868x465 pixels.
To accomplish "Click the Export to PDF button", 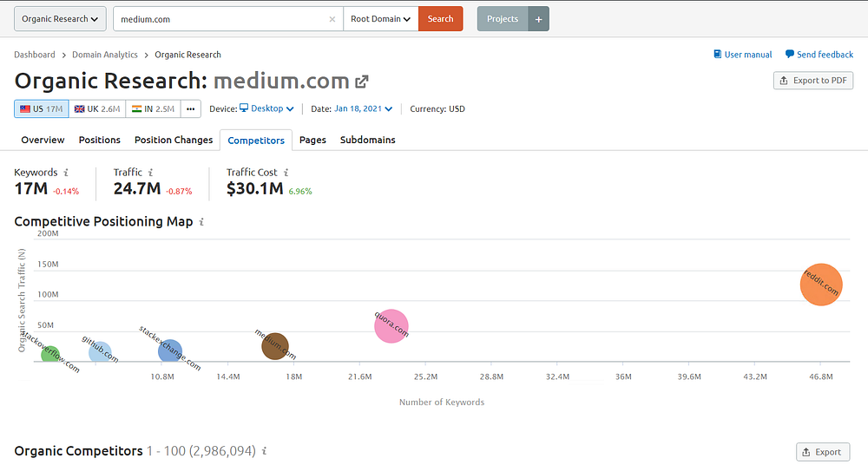I will click(x=813, y=81).
